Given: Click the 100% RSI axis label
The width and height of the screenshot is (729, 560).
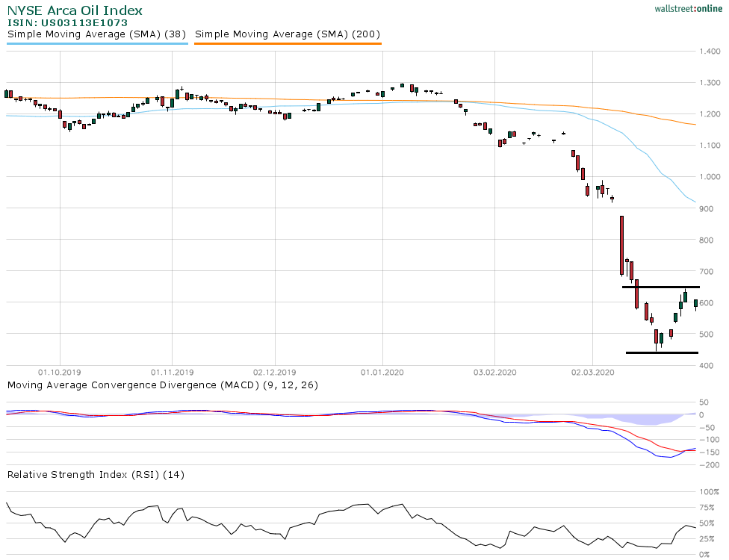Looking at the screenshot, I should [x=708, y=492].
